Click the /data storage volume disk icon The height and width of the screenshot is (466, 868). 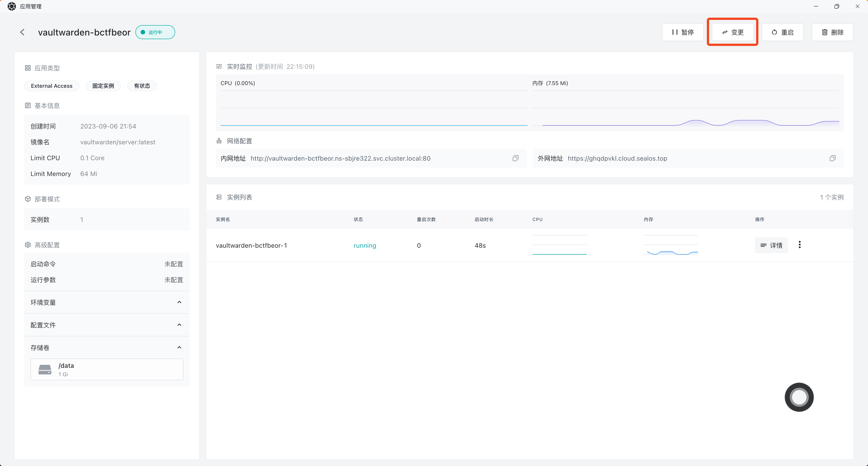pos(45,370)
